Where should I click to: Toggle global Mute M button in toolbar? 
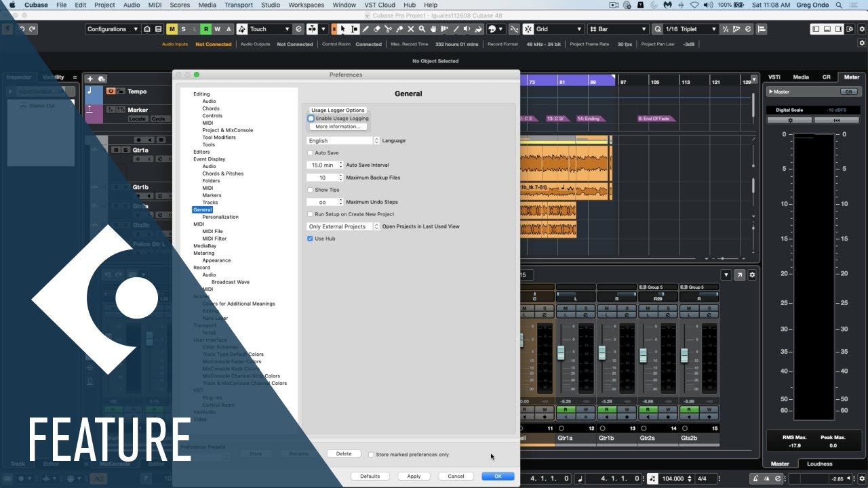pyautogui.click(x=172, y=29)
